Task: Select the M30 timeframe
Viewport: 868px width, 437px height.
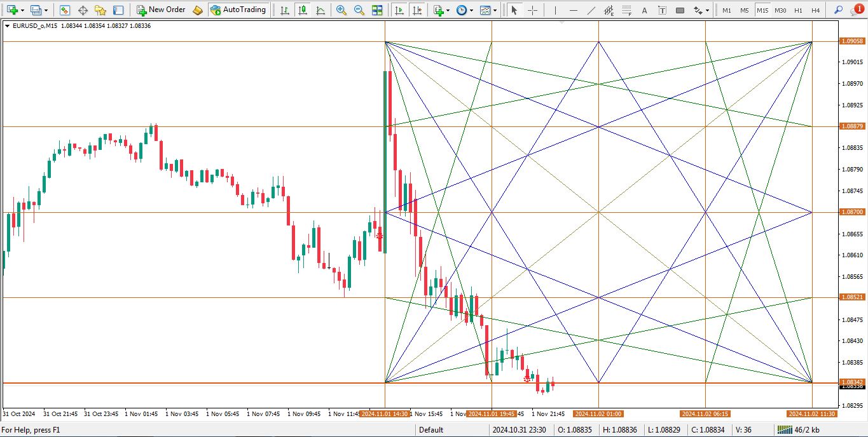Action: (x=781, y=10)
